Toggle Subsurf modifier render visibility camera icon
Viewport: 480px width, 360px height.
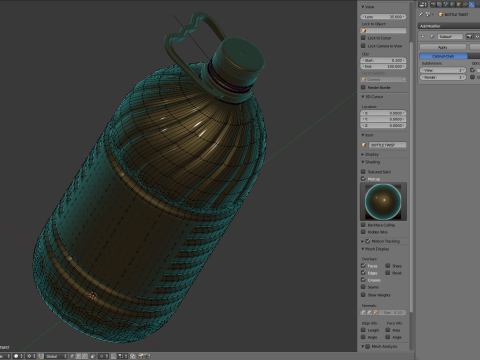click(x=469, y=36)
